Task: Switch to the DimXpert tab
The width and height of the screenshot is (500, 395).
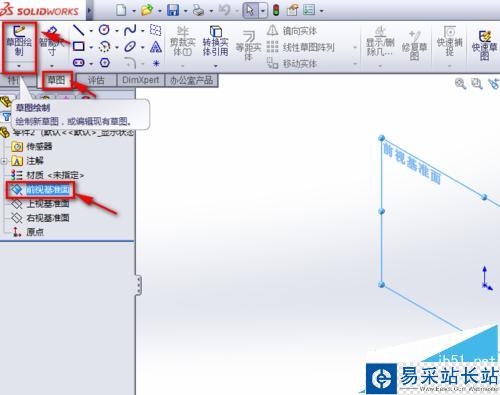Action: click(140, 80)
